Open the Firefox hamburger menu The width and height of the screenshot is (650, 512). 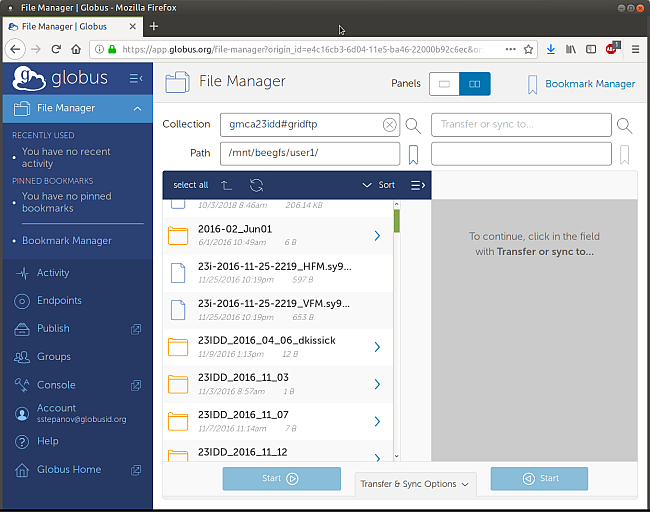635,49
